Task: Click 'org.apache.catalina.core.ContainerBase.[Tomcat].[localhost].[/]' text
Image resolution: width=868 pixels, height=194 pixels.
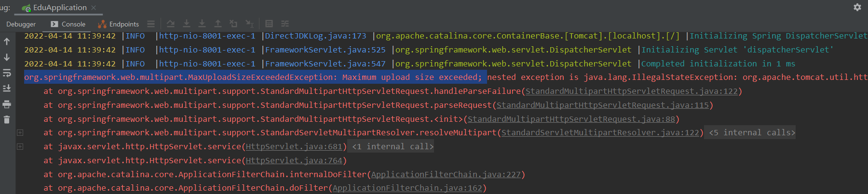Action: pos(528,36)
